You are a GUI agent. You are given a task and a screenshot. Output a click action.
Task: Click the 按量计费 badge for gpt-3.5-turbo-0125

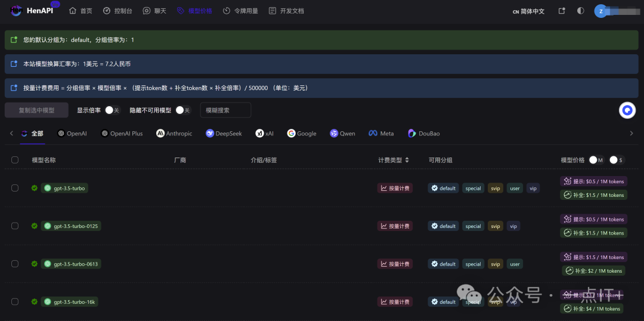(395, 226)
